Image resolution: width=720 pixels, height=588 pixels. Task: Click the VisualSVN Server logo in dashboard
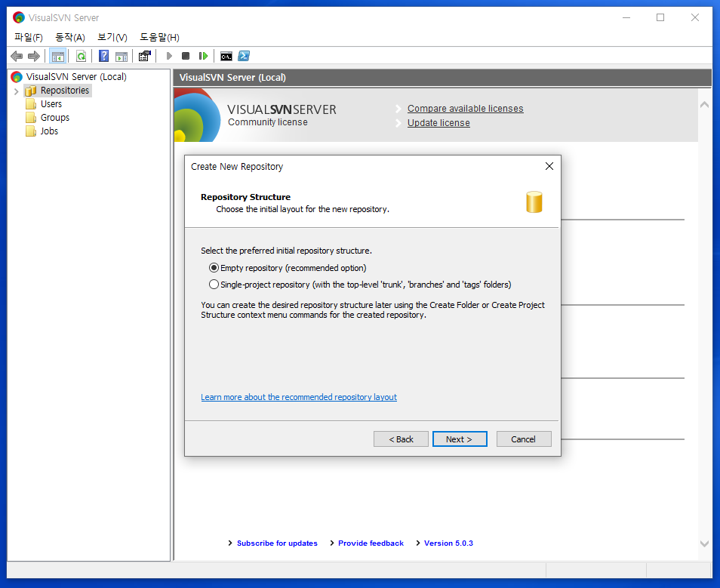[x=198, y=115]
